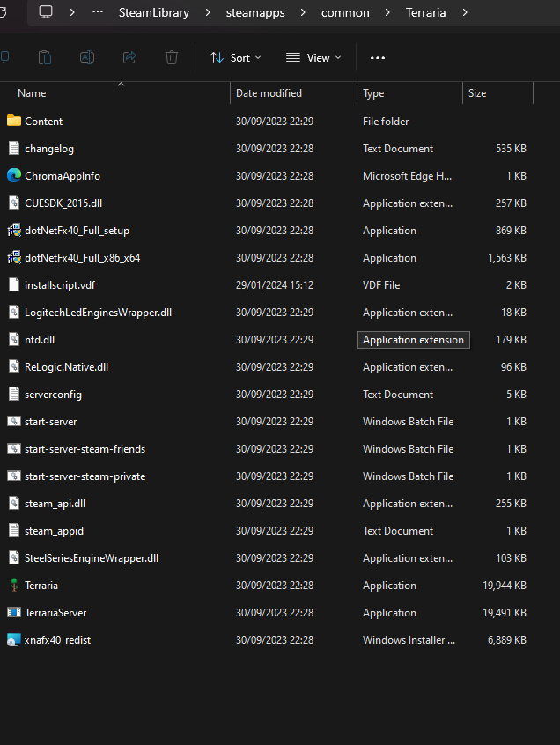Click the 1,563 KB size cell
The width and height of the screenshot is (560, 745).
(507, 258)
